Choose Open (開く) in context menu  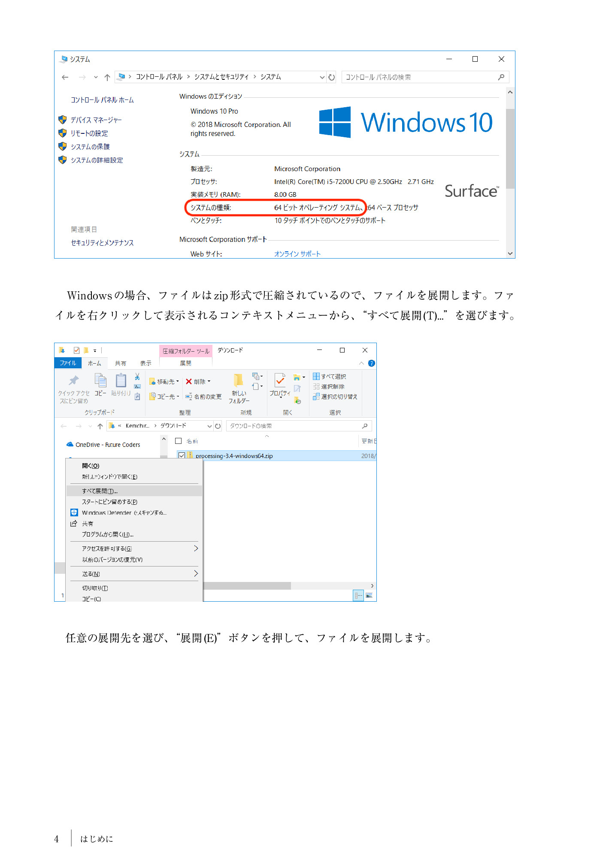click(134, 466)
